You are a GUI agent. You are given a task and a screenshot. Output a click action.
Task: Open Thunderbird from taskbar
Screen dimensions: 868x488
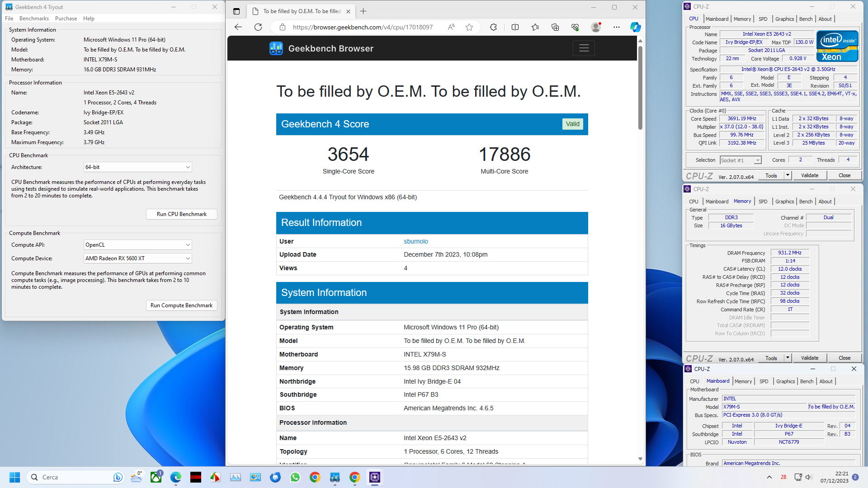tap(275, 477)
